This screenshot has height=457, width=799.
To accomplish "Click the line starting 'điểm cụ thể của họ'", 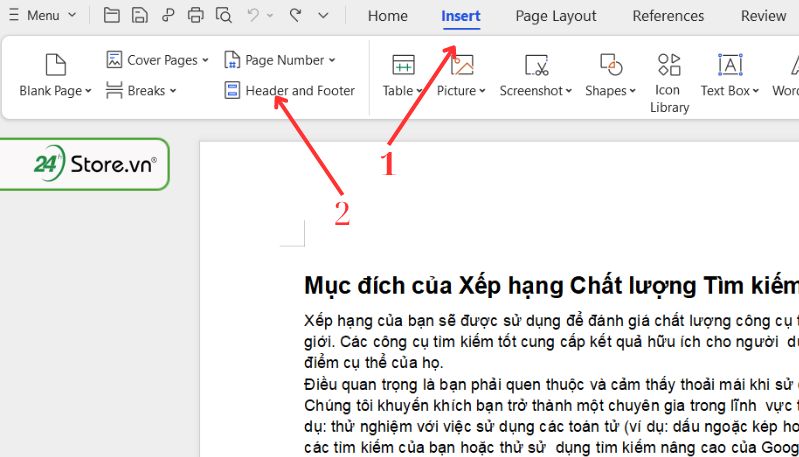I will [x=374, y=363].
